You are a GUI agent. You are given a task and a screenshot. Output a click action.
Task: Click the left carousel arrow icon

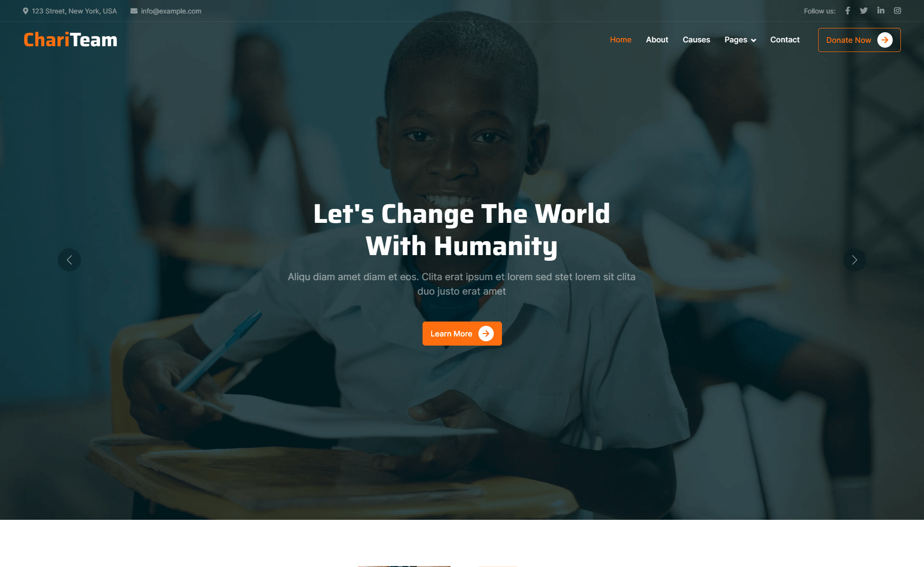click(69, 259)
